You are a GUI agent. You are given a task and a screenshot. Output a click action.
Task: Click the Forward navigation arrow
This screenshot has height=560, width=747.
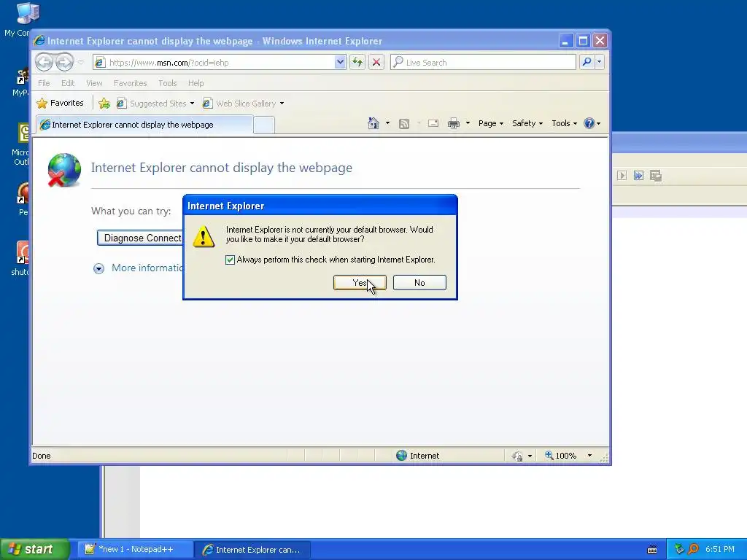[x=64, y=62]
